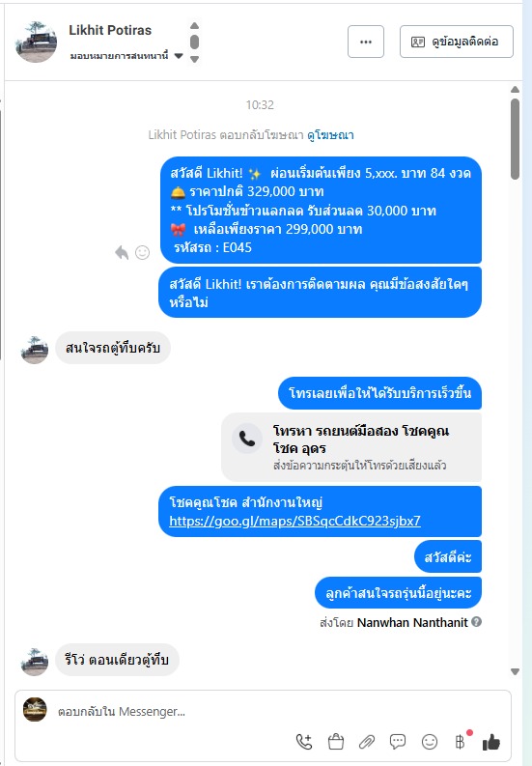532x766 pixels.
Task: Open the ดูโฆษณา link
Action: [x=330, y=135]
